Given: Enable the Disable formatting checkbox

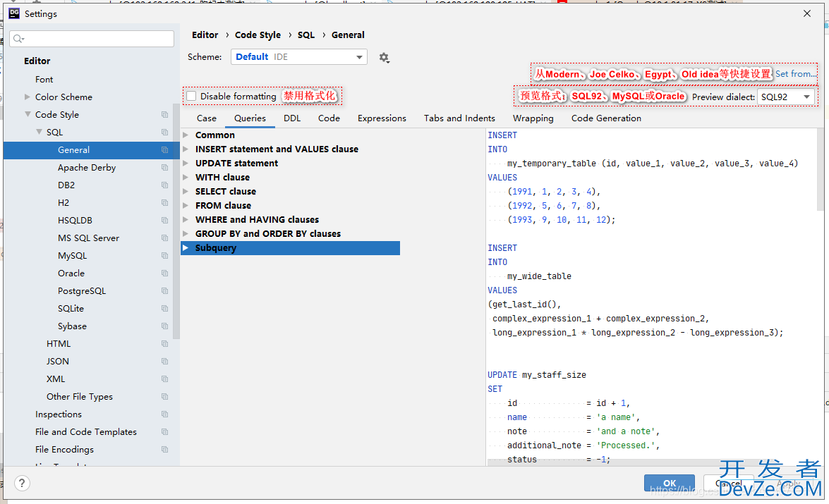Looking at the screenshot, I should click(191, 96).
